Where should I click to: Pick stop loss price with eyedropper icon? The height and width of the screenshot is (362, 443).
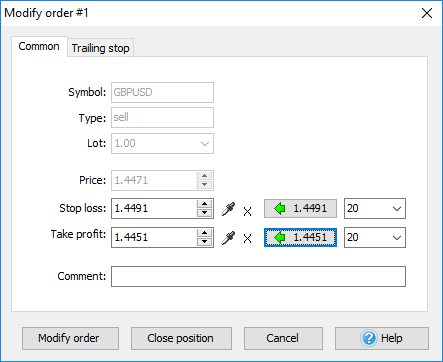[228, 209]
